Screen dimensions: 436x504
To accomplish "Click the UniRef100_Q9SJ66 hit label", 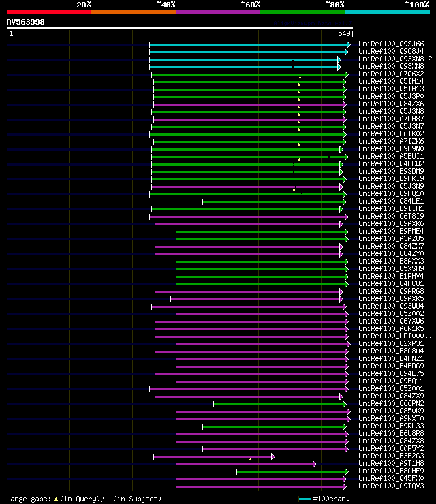I will [391, 44].
